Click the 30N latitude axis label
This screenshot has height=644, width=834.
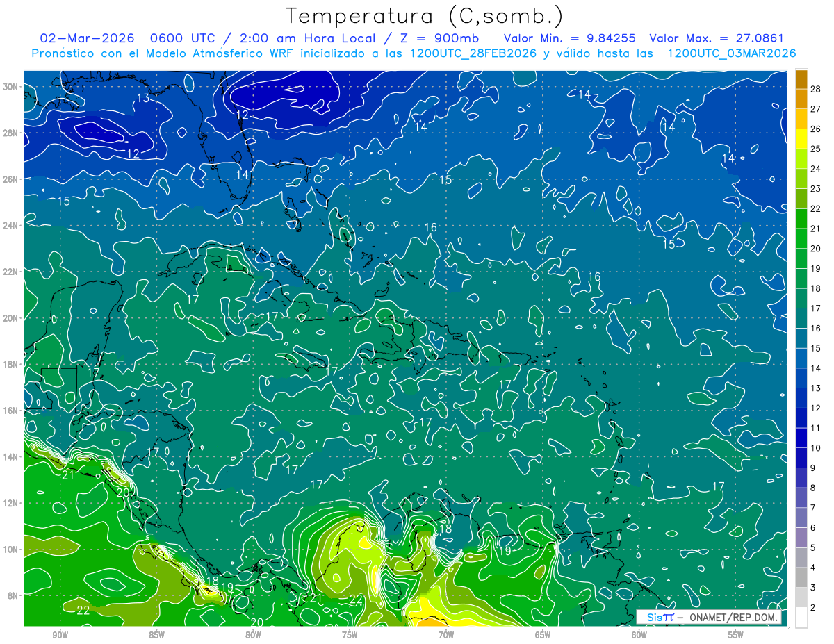[x=11, y=87]
